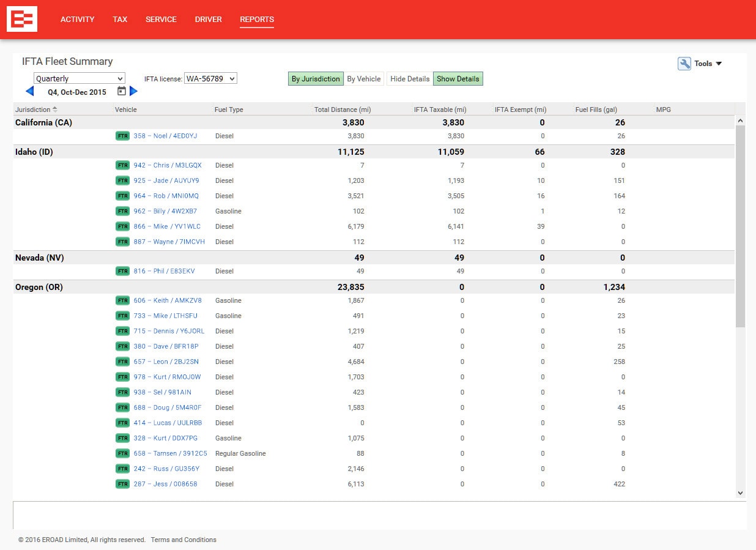Expand the IFTA license WA-56789 dropdown
The width and height of the screenshot is (756, 550).
(210, 78)
